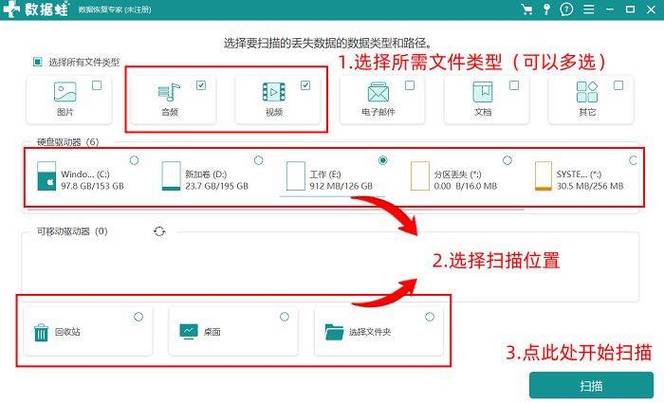Viewport: 664px width, 403px height.
Task: Click the 0.00 B/16.0 MB text
Action: pos(465,186)
